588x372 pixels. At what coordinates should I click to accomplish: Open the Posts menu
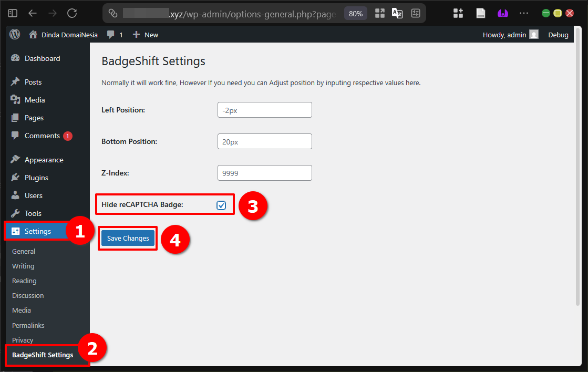pos(33,82)
